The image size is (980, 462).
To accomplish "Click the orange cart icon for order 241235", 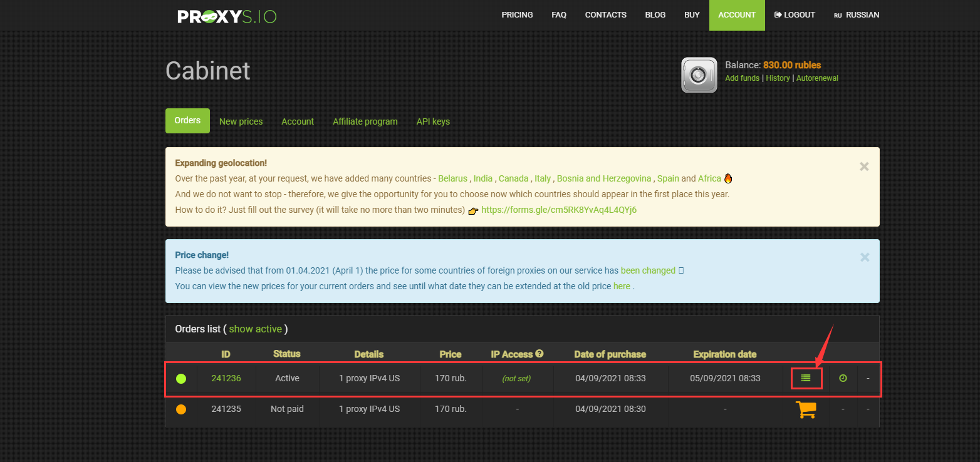I will [805, 409].
